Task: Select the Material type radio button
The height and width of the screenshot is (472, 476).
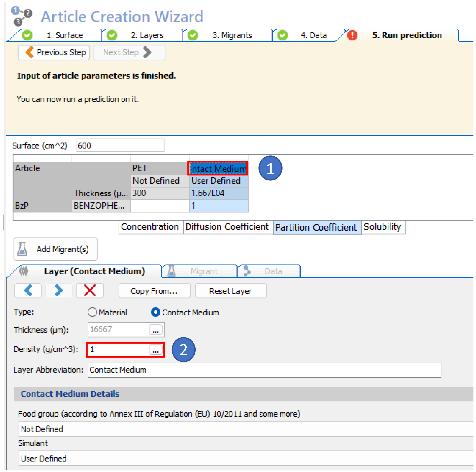Action: [92, 312]
